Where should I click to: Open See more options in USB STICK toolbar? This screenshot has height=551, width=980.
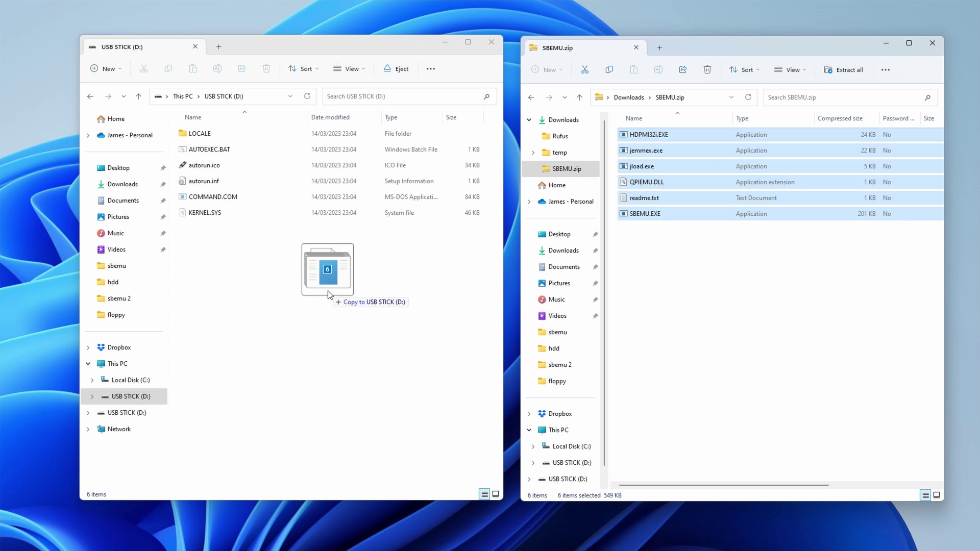point(431,69)
